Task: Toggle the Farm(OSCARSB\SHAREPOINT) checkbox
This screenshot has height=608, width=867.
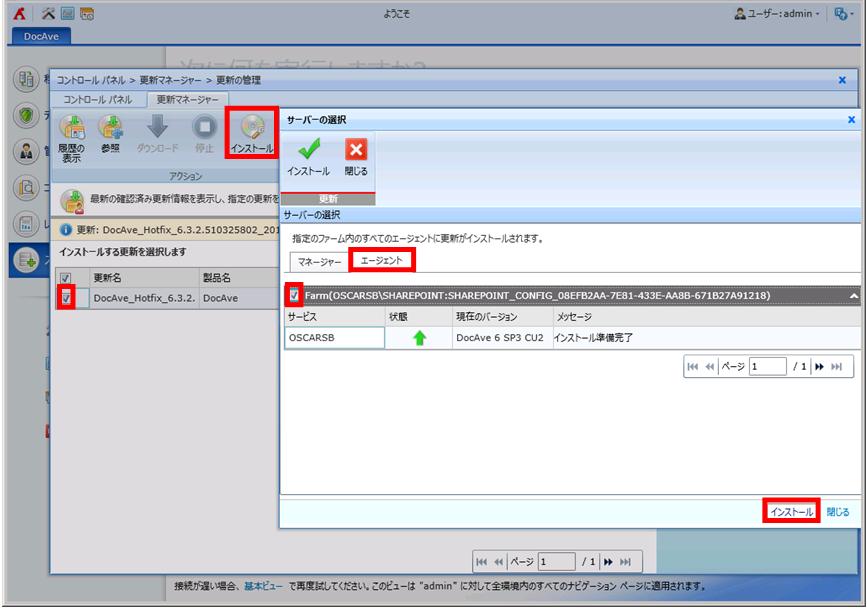Action: (294, 296)
